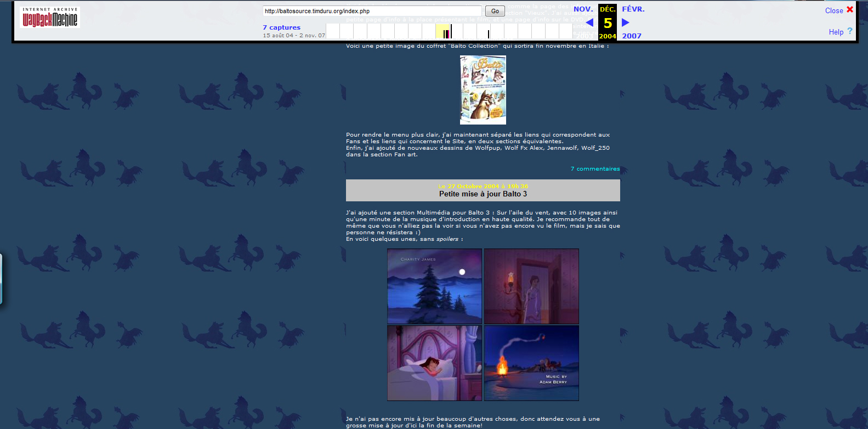
Task: Open the girl sleeping in bed screenshot
Action: [x=435, y=363]
